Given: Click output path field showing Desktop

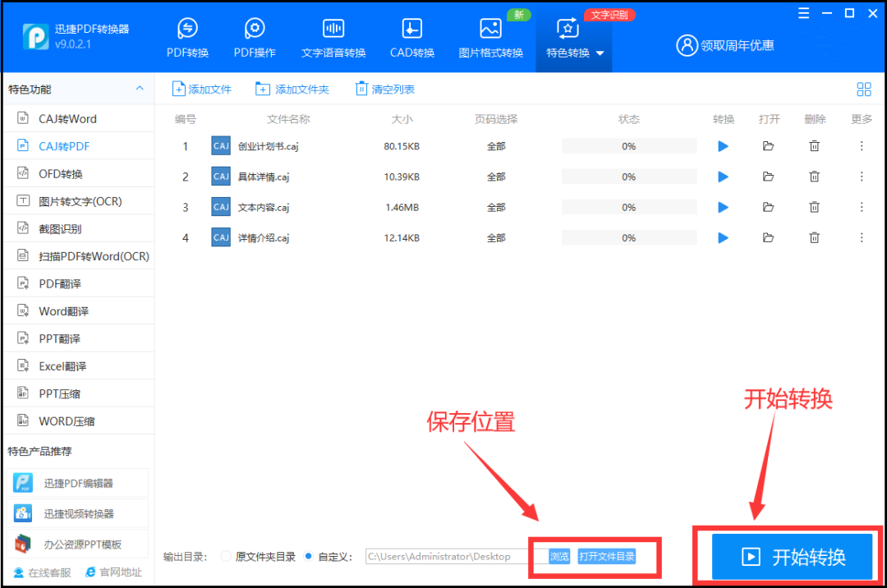Looking at the screenshot, I should pyautogui.click(x=457, y=556).
